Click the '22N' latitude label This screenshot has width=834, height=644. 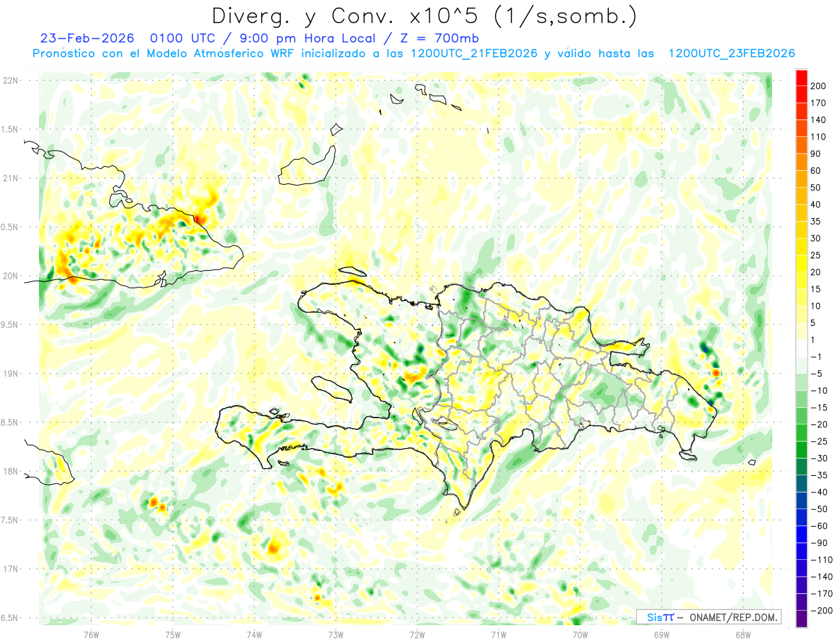(10, 81)
